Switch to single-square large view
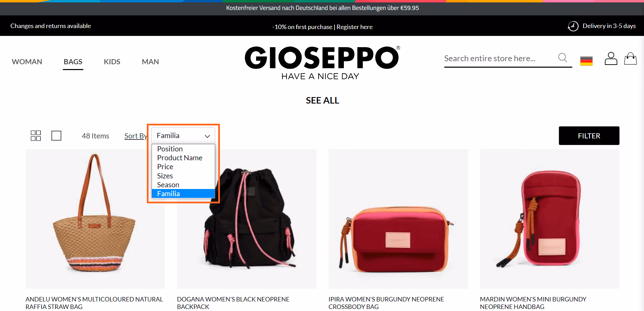Viewport: 644px width, 311px height. tap(56, 136)
